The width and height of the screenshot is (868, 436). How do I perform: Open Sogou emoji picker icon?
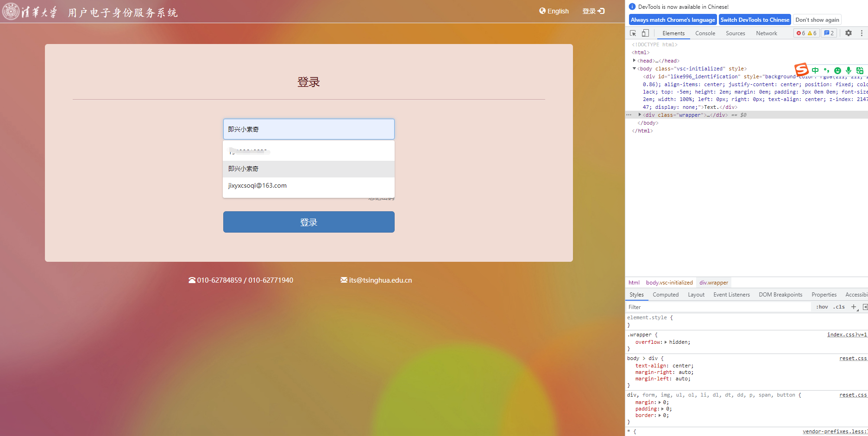pyautogui.click(x=838, y=70)
